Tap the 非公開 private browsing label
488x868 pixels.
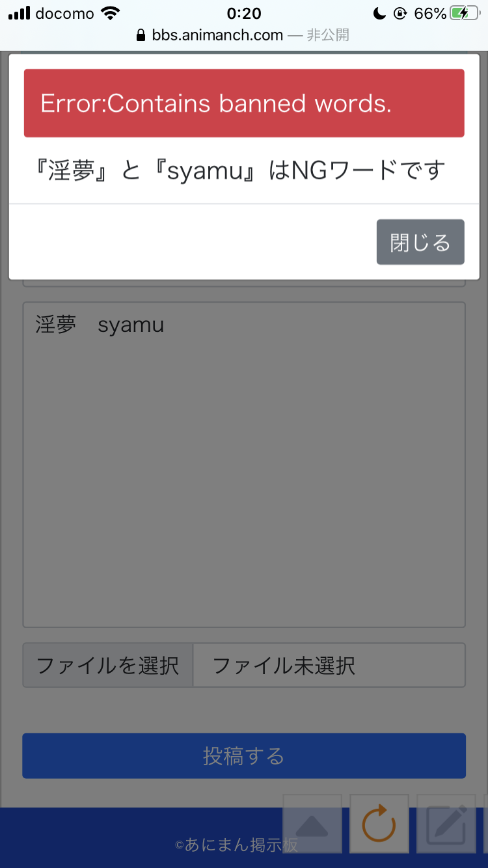click(328, 35)
